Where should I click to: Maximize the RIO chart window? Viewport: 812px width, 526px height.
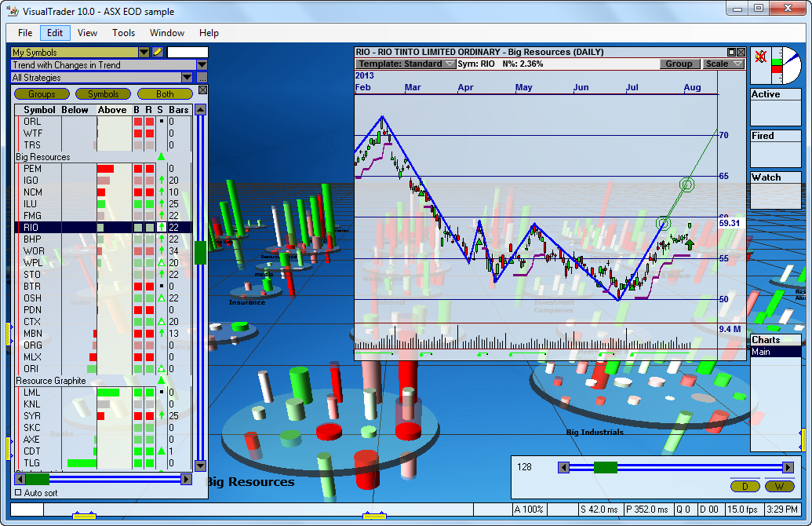[731, 52]
